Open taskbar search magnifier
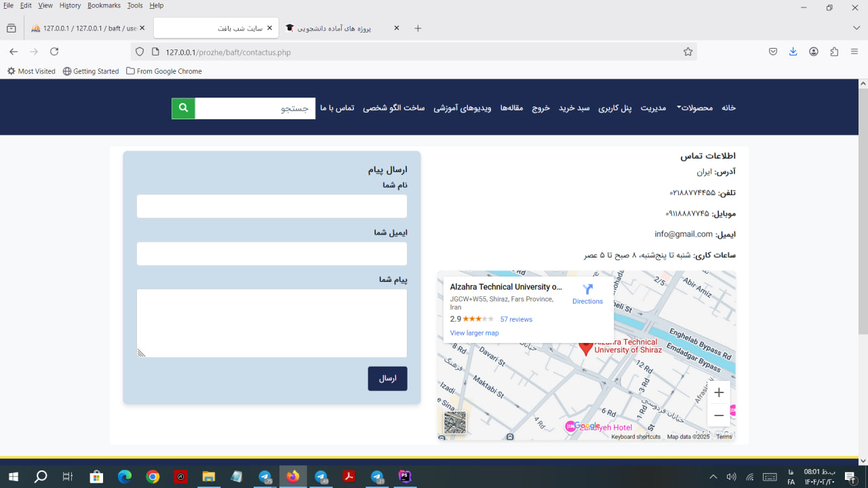Screen dimensions: 868x488 point(41,476)
